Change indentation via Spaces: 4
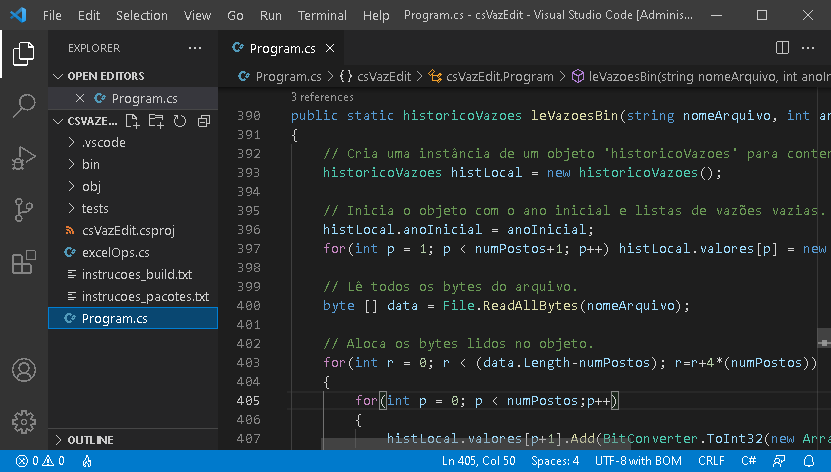The image size is (831, 472). (555, 461)
